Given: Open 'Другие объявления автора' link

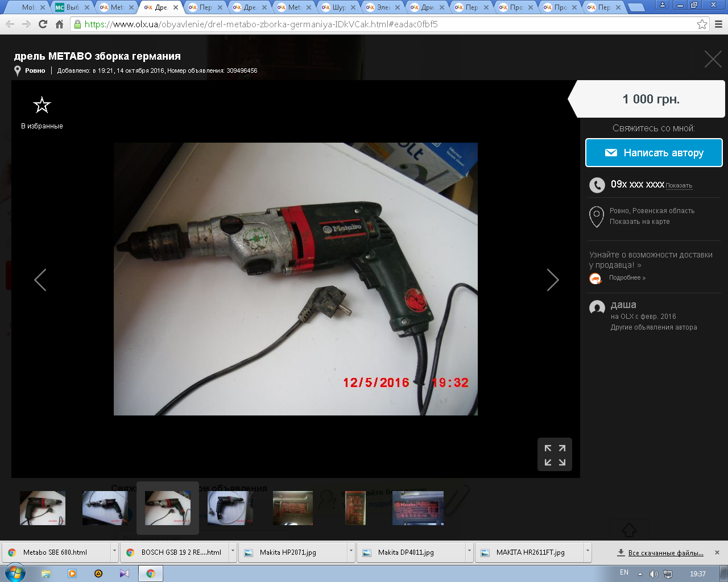Looking at the screenshot, I should click(654, 327).
